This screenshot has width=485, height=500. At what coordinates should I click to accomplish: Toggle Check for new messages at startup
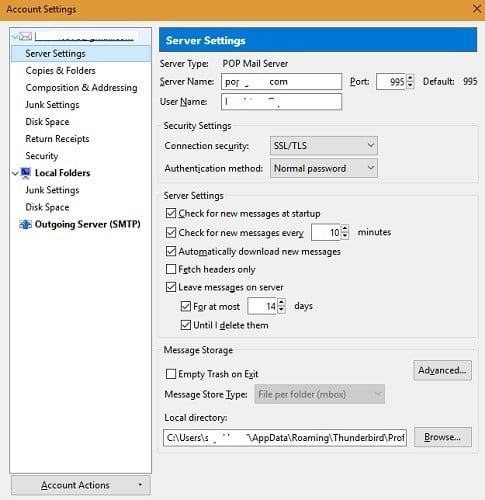coord(171,213)
